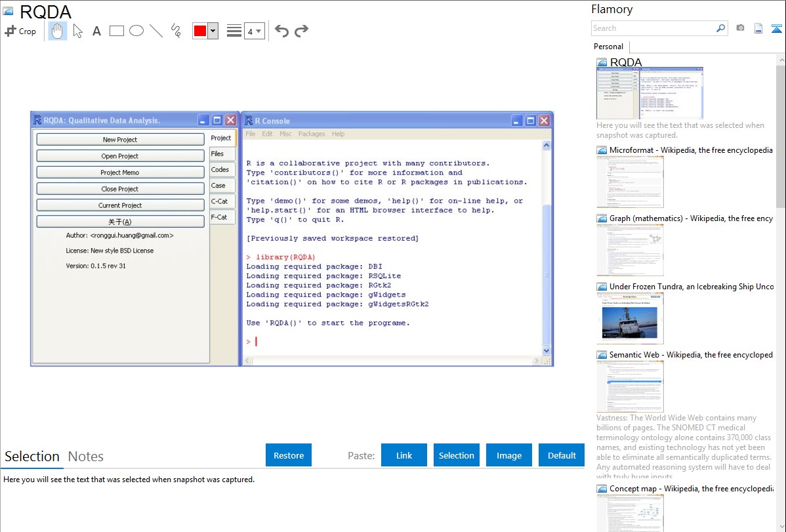Select the text annotation tool
786x532 pixels.
96,31
